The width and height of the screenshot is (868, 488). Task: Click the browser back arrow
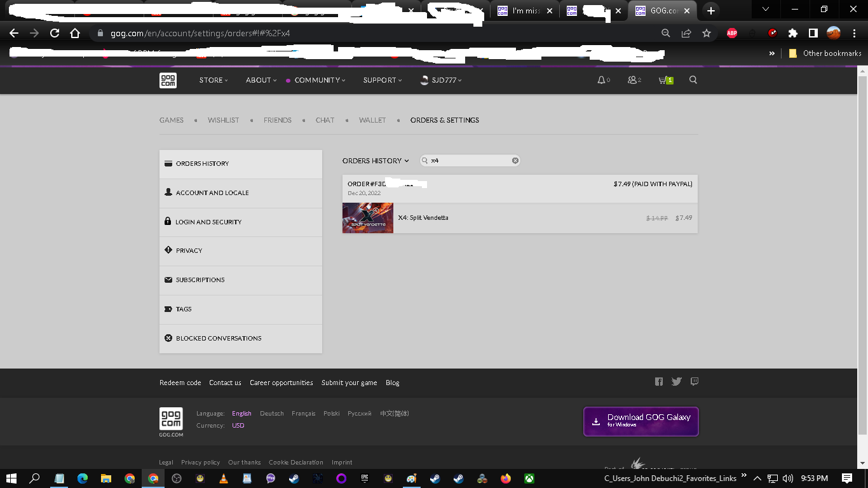point(14,33)
